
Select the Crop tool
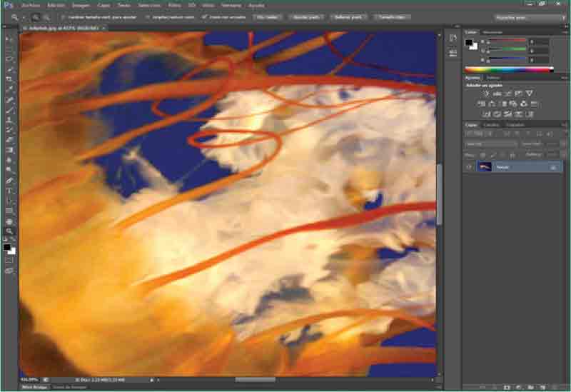click(9, 79)
